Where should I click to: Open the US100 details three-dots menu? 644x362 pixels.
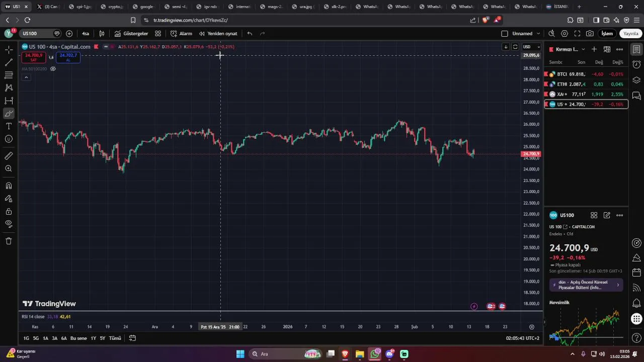(x=620, y=215)
